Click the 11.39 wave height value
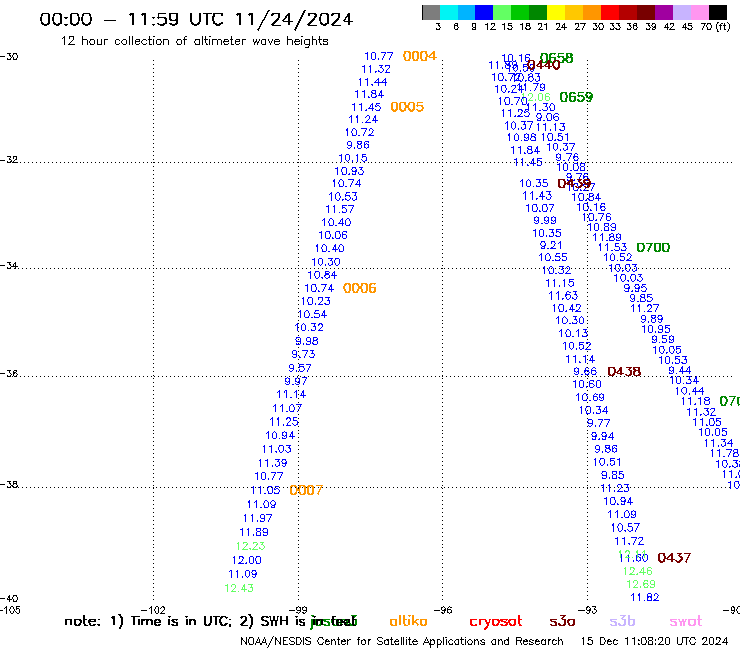The height and width of the screenshot is (650, 740). pos(272,463)
